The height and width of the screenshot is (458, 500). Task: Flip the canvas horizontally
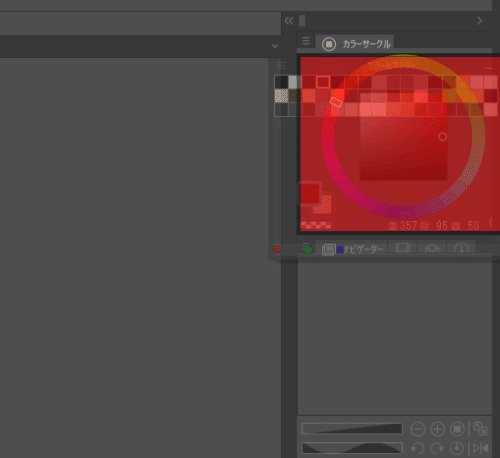(481, 448)
